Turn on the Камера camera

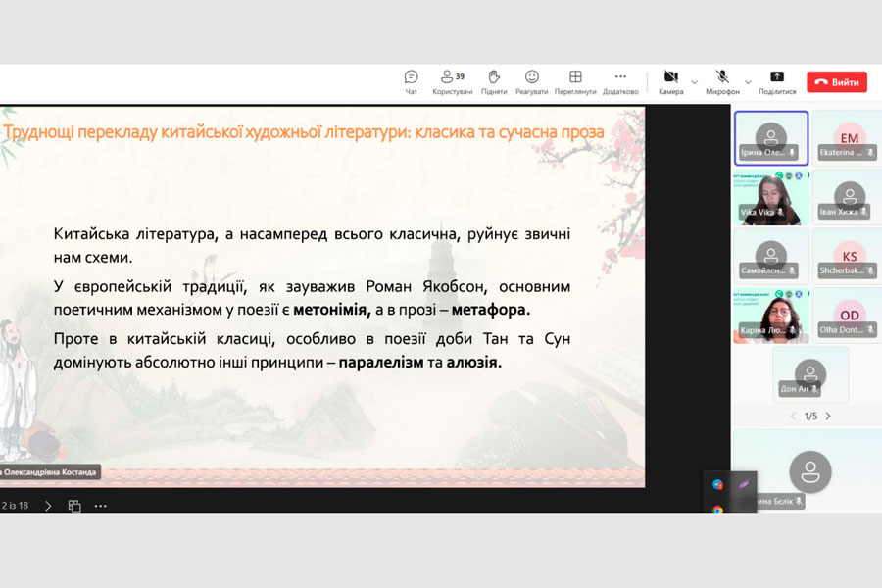coord(671,77)
